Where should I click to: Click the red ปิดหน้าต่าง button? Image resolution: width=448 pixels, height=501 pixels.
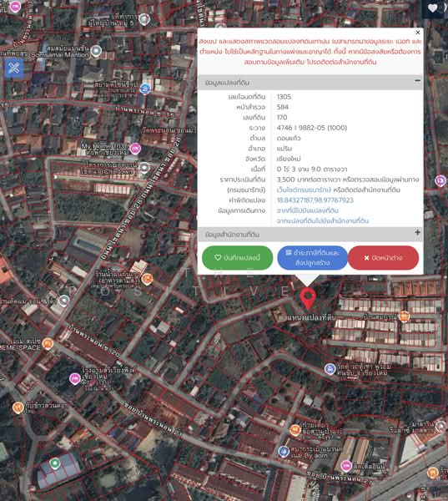(383, 257)
